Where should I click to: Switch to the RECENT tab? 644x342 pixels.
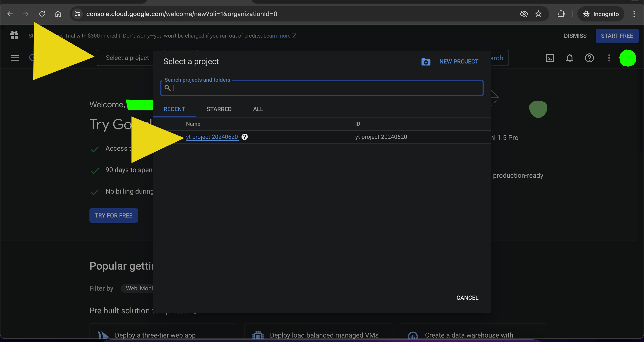174,109
